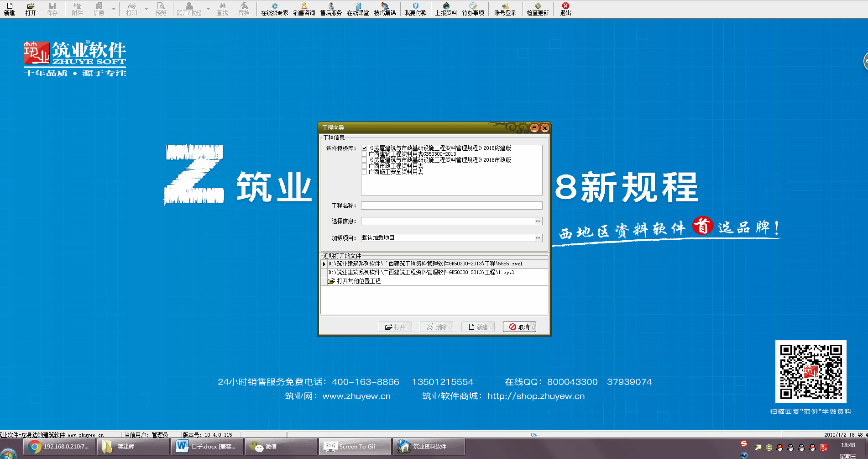Click the 我要付款 payment icon
868x459 pixels.
pos(415,9)
